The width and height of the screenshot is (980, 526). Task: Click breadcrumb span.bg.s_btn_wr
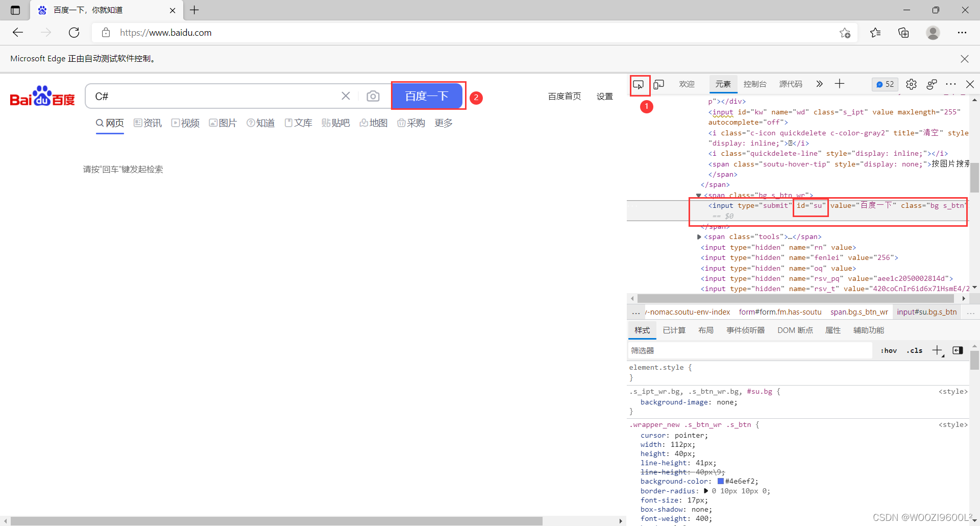[859, 312]
